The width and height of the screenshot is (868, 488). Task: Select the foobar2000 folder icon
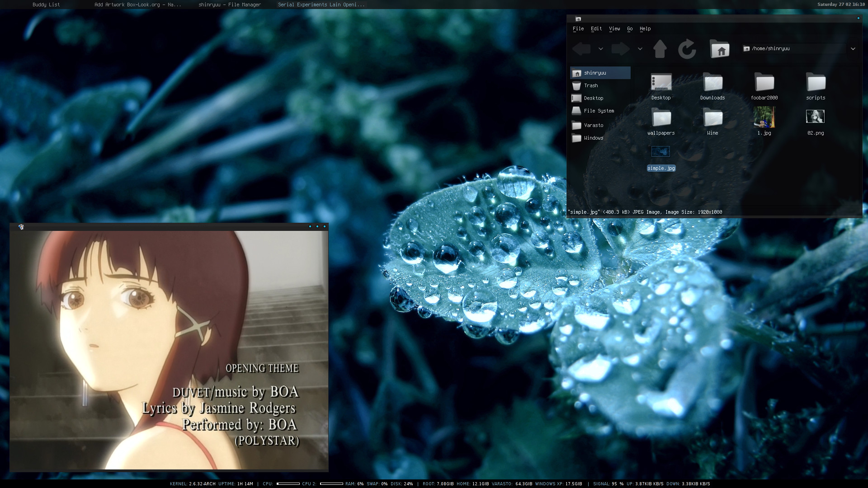764,83
